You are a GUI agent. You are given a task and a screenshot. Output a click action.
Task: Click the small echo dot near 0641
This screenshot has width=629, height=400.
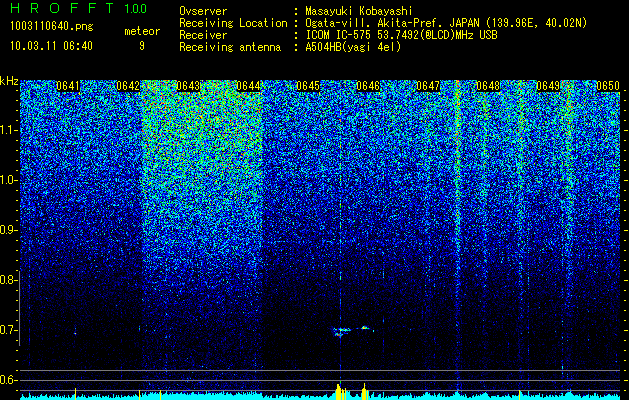click(x=75, y=333)
